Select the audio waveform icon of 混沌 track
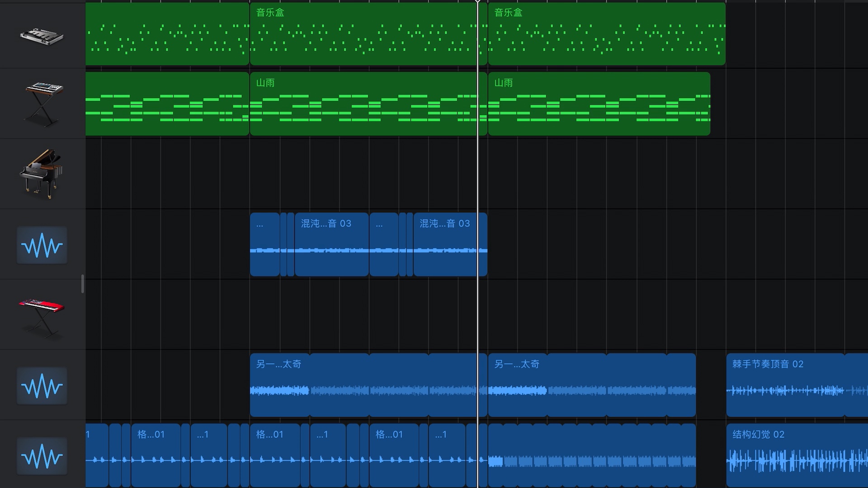 (42, 245)
